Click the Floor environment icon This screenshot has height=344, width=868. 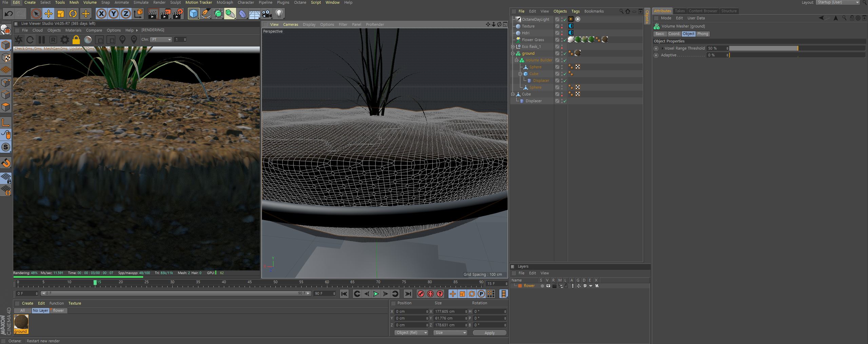click(254, 14)
